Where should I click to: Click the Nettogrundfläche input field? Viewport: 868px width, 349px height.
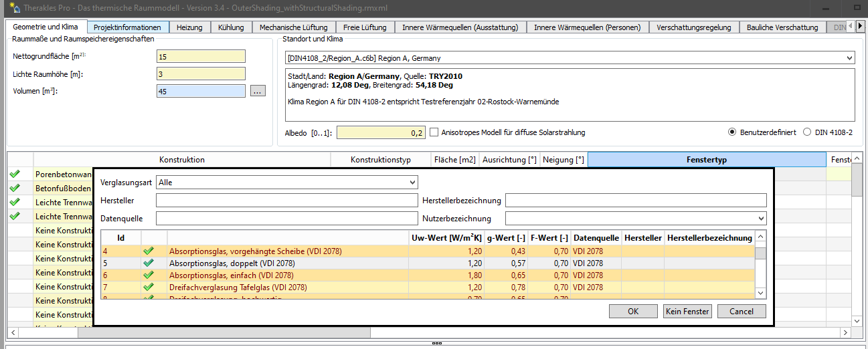201,56
